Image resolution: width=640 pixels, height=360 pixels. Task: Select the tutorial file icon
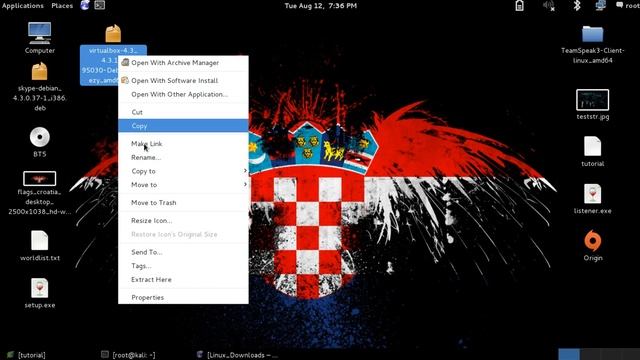click(592, 146)
